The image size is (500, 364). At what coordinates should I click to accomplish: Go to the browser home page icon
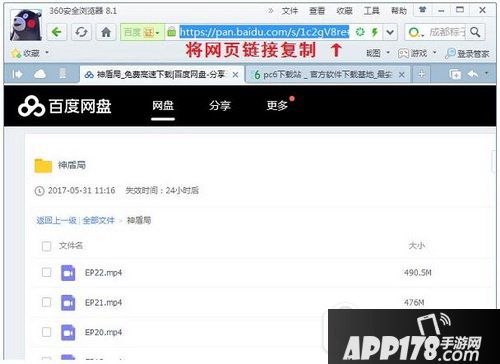click(106, 32)
